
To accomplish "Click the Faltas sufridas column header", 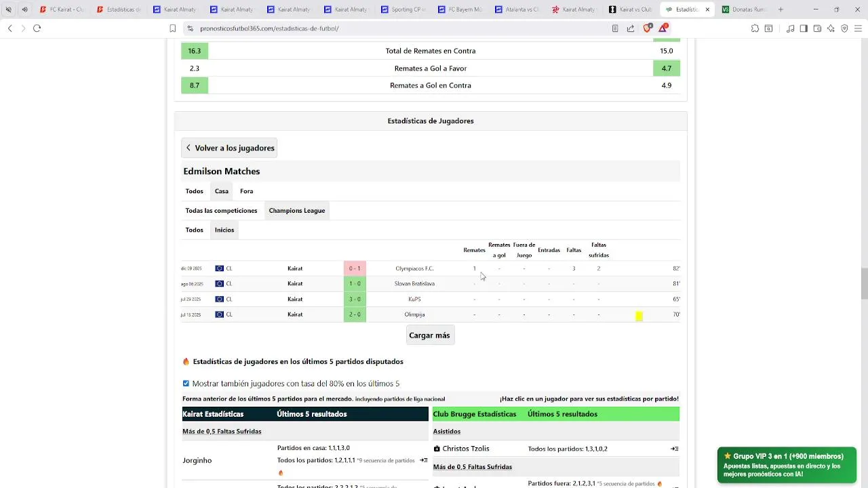I will [x=599, y=250].
